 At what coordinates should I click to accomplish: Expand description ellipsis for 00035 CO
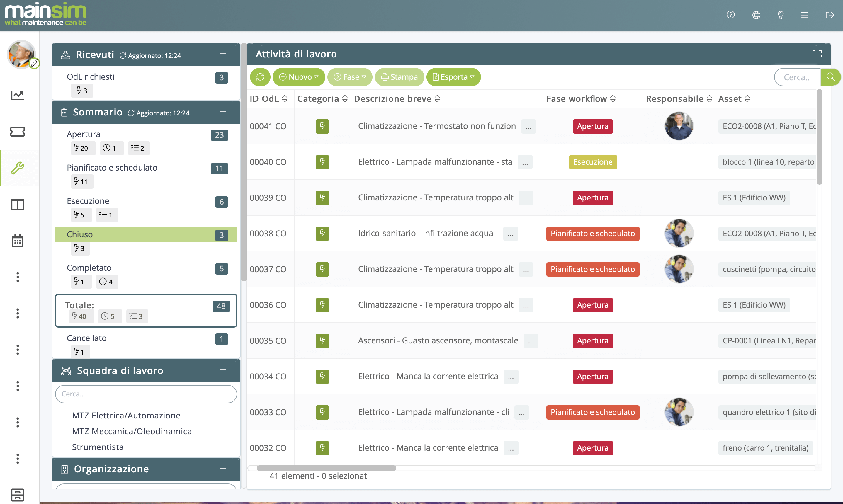point(531,341)
